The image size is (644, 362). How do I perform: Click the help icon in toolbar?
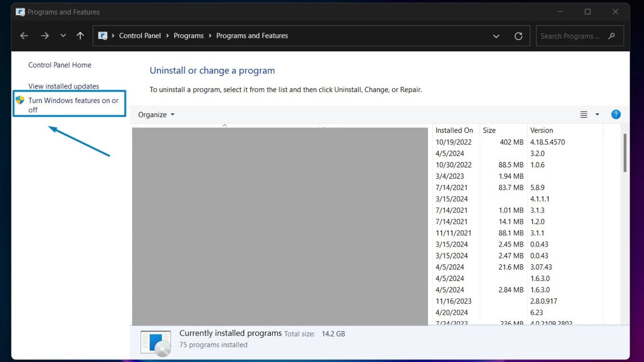[x=616, y=114]
